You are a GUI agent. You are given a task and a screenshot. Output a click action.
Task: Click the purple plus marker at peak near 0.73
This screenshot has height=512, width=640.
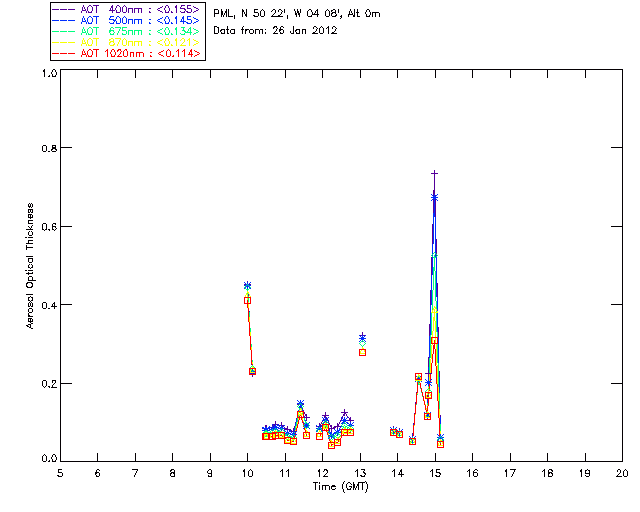pos(435,174)
